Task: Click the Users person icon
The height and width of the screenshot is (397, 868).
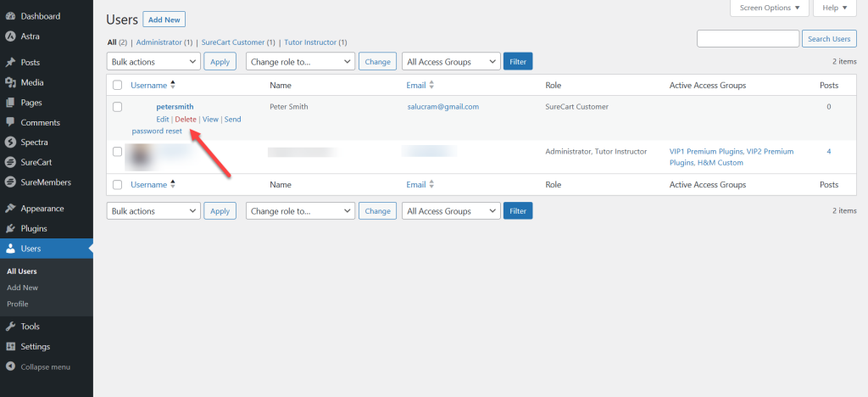Action: tap(10, 249)
